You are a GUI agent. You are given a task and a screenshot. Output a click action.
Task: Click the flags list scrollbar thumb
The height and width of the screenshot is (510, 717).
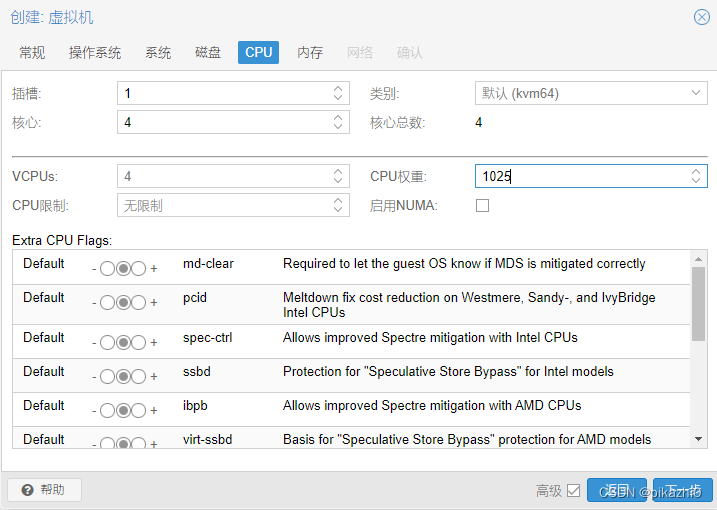point(698,304)
